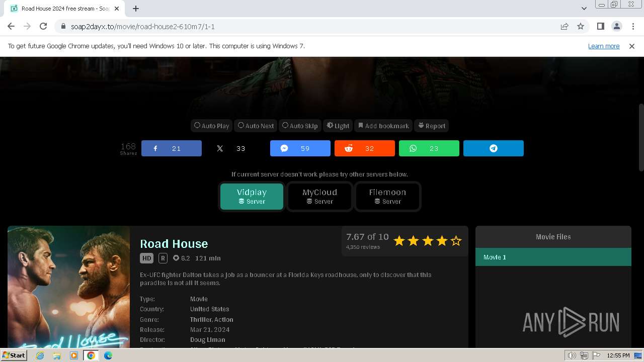The width and height of the screenshot is (644, 362).
Task: Share on Facebook button with 21 shares
Action: tap(172, 148)
